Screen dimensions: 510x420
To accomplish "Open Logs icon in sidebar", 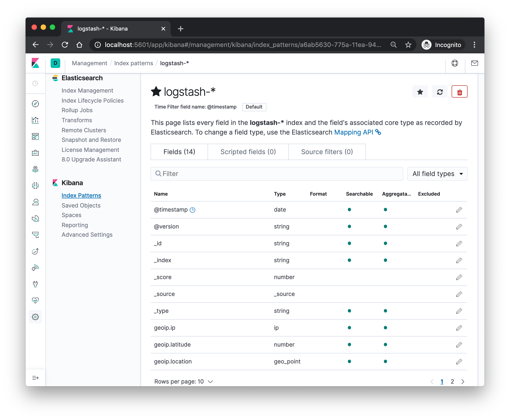I will [x=35, y=219].
